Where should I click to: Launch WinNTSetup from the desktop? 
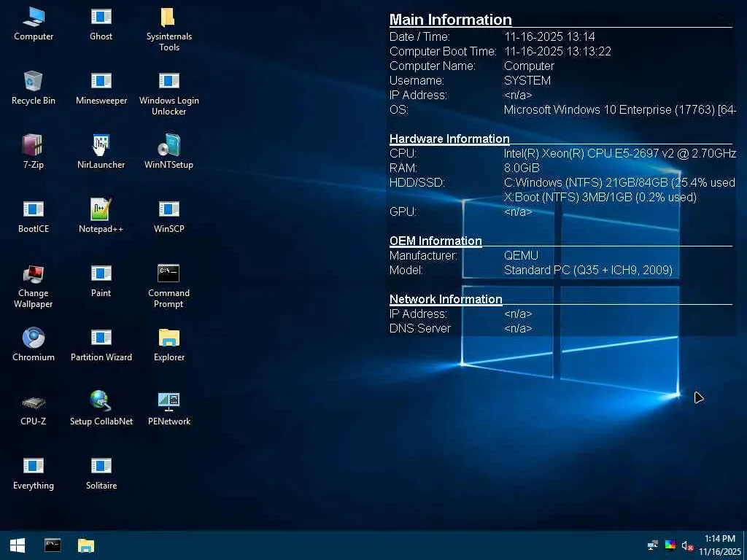click(169, 152)
